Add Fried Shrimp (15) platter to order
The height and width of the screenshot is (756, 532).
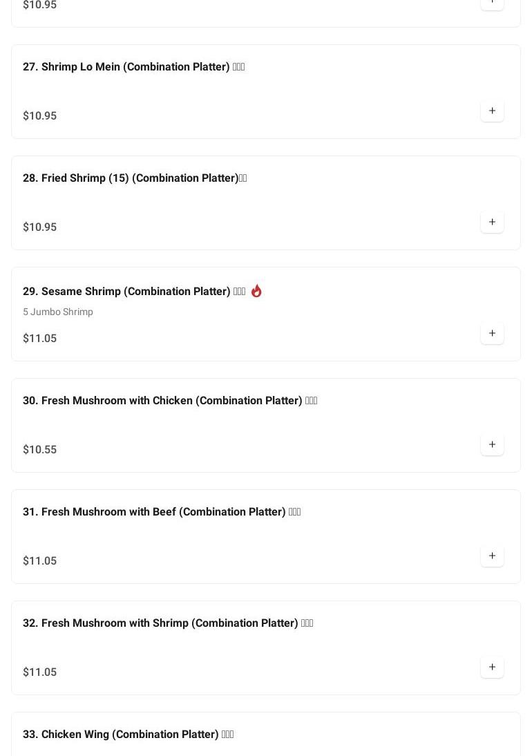coord(492,222)
